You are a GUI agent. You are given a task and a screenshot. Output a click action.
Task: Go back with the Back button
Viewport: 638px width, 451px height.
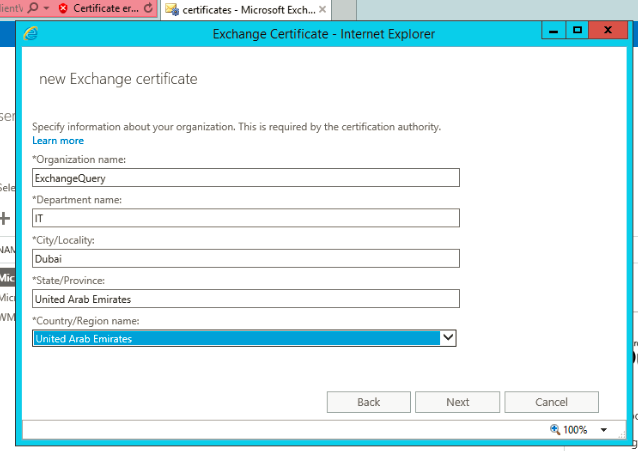(x=368, y=402)
